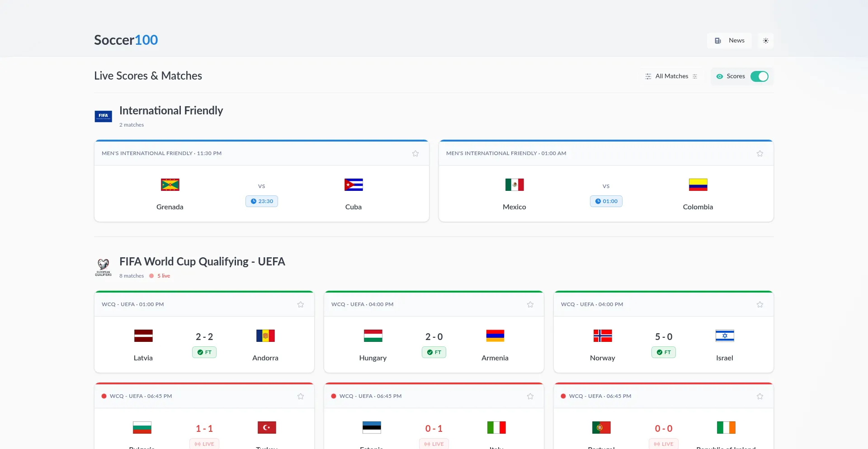Go to Soccer100 home logo
The image size is (868, 449).
click(126, 40)
